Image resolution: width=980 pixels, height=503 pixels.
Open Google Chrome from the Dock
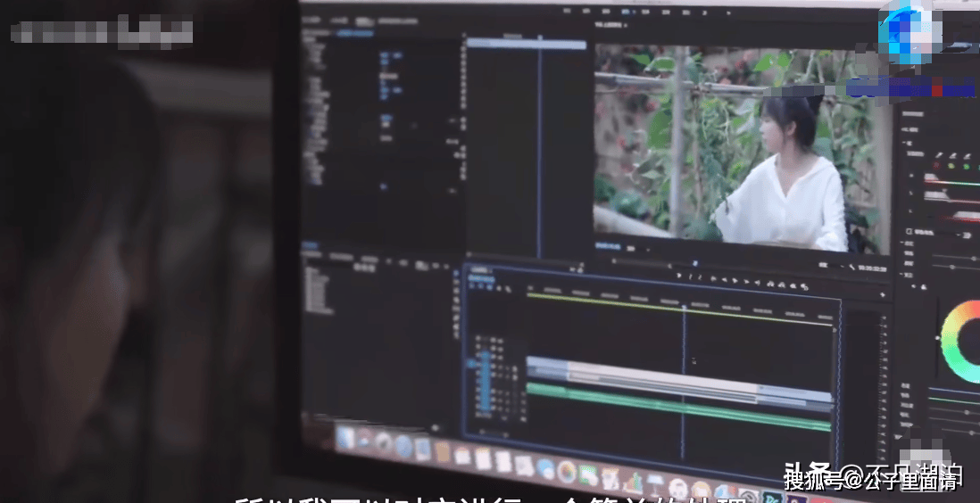click(x=566, y=469)
